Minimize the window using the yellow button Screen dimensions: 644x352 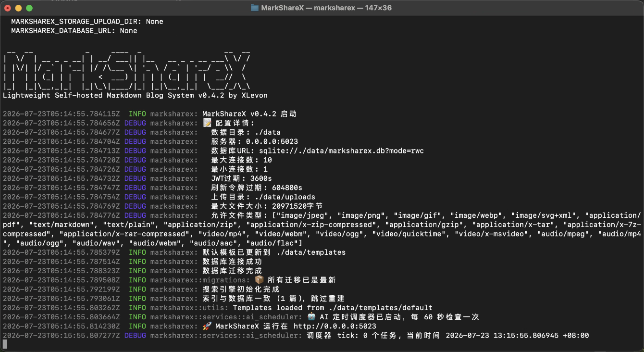(19, 8)
